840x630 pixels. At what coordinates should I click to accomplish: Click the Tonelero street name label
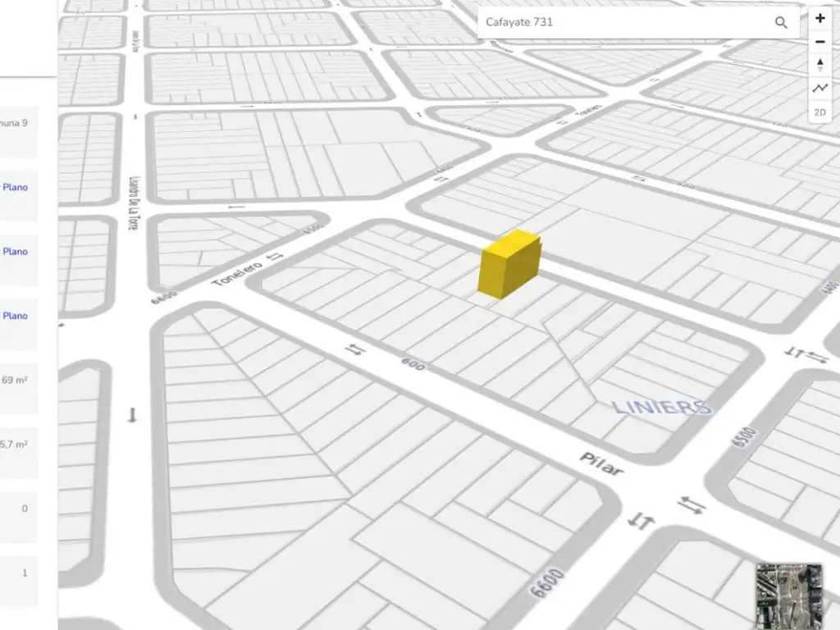237,274
